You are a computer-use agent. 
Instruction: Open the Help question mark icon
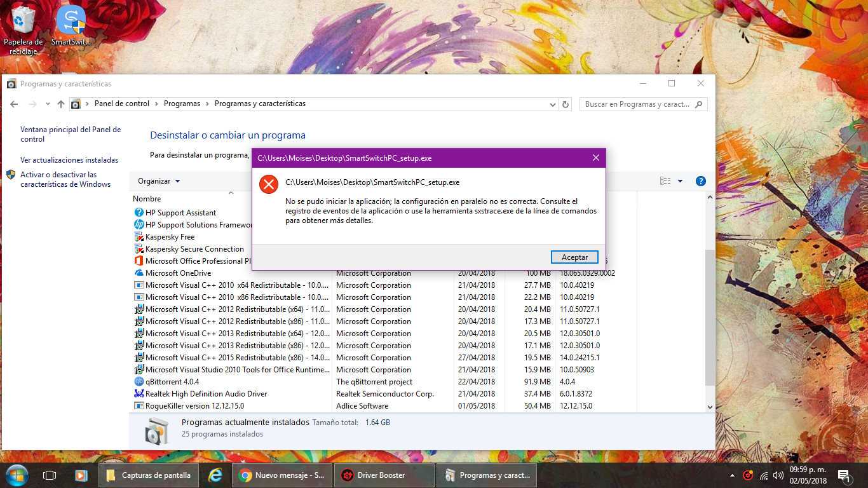(700, 181)
